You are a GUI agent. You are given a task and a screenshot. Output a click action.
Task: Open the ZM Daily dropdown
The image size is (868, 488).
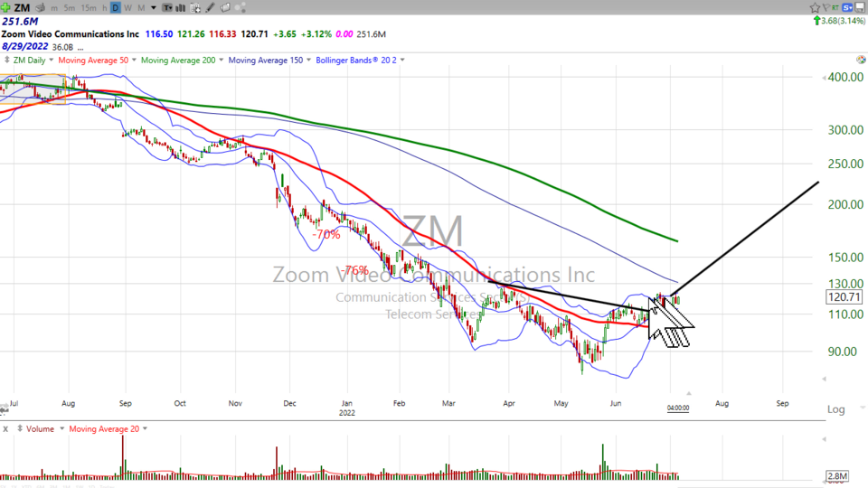51,60
